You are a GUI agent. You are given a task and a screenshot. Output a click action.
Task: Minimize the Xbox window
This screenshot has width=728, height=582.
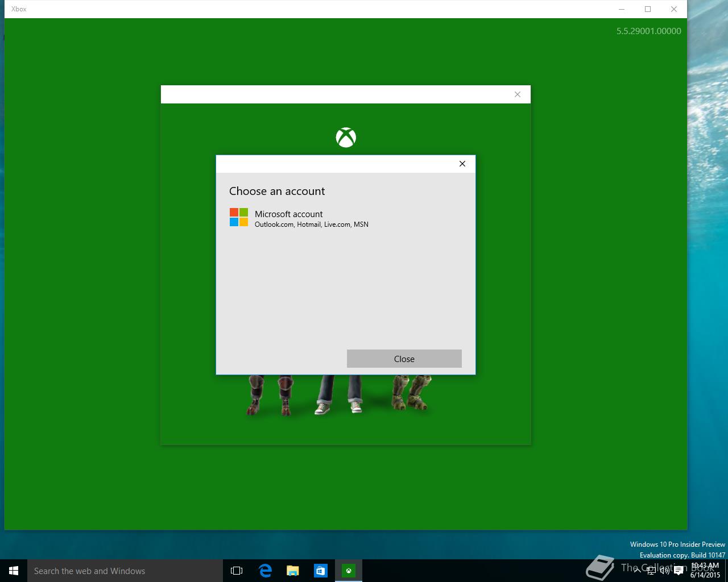click(x=622, y=9)
